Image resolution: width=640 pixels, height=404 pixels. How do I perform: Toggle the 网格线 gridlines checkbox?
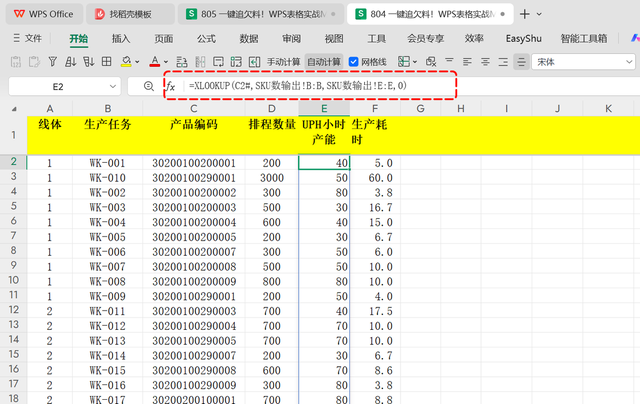353,62
